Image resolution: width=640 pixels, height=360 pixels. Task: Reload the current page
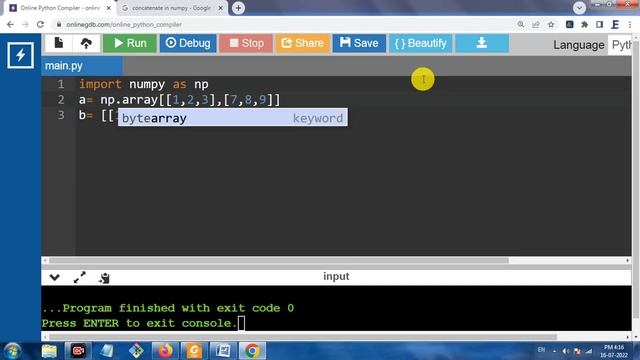(40, 24)
